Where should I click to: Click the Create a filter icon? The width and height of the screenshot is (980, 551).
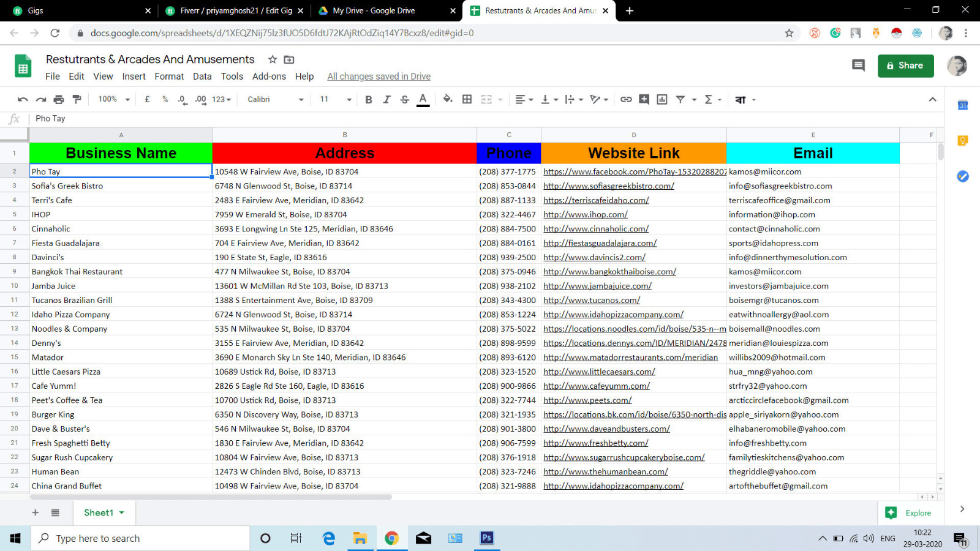pyautogui.click(x=680, y=99)
